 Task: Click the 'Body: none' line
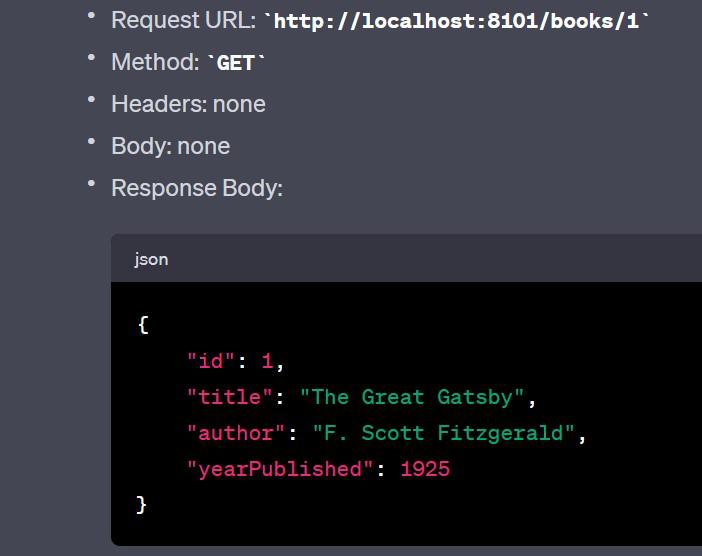(171, 146)
